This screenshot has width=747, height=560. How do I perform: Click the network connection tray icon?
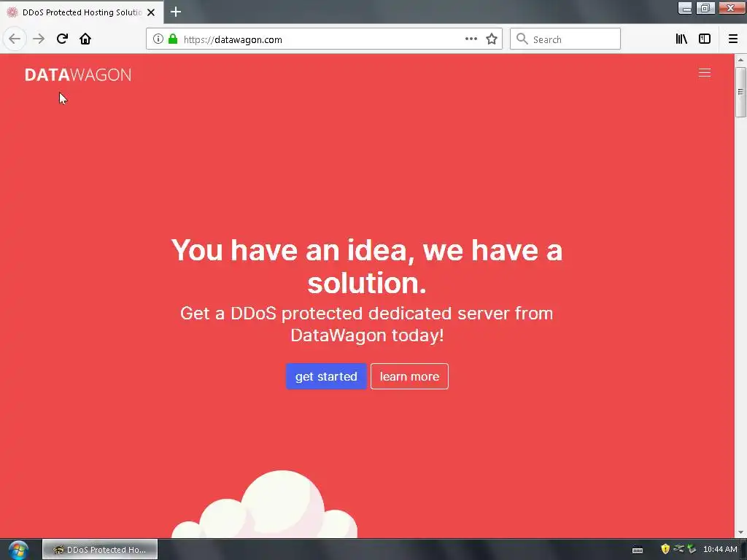click(x=679, y=549)
